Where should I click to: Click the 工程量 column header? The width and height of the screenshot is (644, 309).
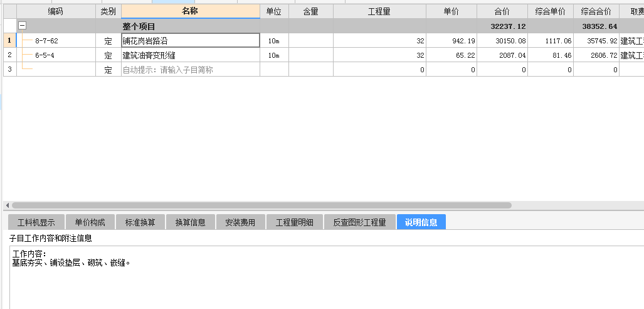tap(379, 11)
